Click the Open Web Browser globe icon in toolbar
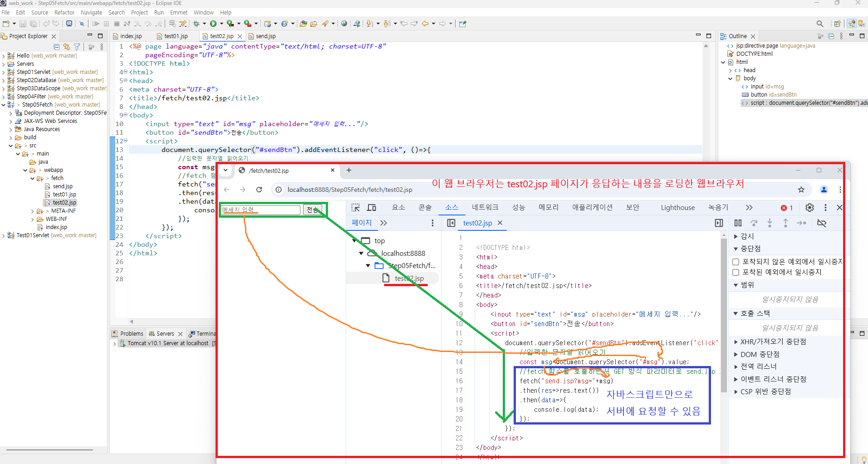Image resolution: width=868 pixels, height=464 pixels. click(344, 24)
